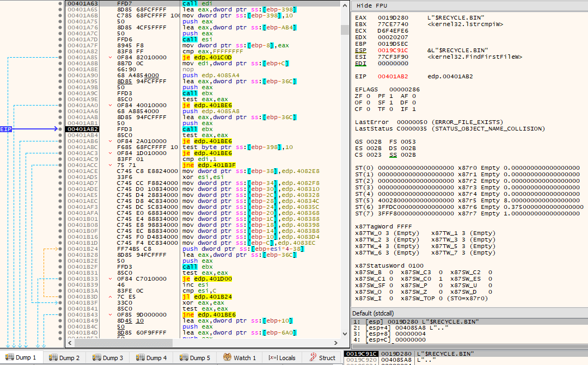Image resolution: width=588 pixels, height=365 pixels.
Task: Select jump arrow at jl edp.401B24
Action: tap(110, 297)
